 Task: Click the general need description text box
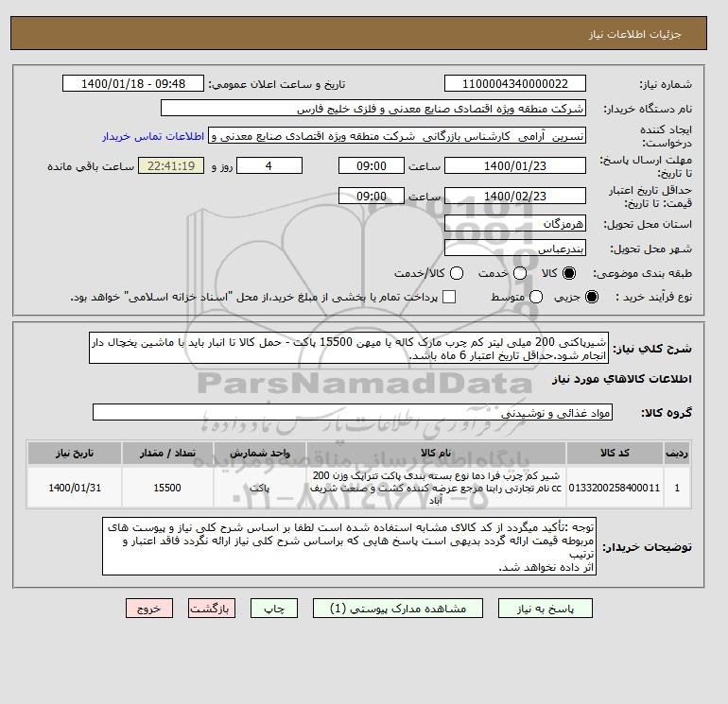pyautogui.click(x=349, y=348)
